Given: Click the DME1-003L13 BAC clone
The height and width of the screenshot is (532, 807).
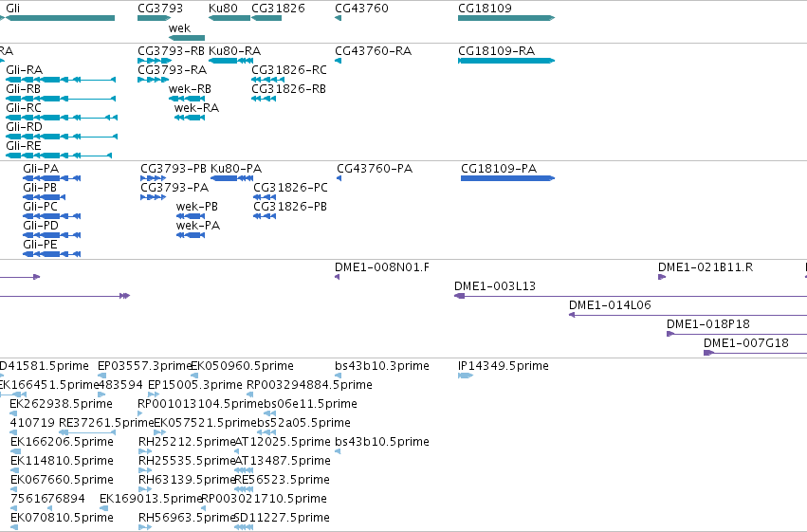Looking at the screenshot, I should tap(495, 286).
